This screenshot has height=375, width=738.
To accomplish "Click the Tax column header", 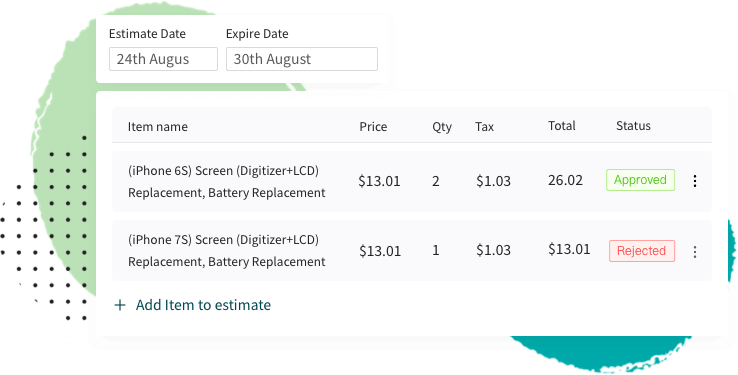I will [484, 127].
